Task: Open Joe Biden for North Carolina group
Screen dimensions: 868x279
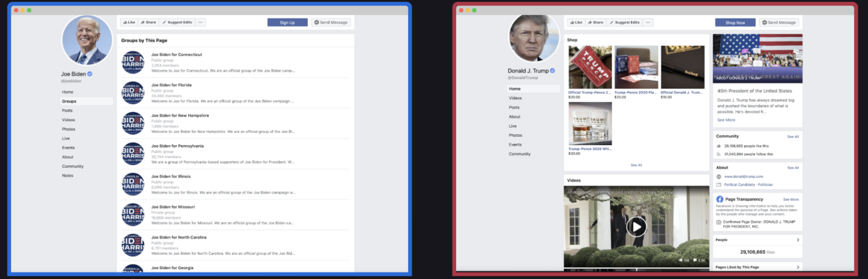Action: (179, 237)
